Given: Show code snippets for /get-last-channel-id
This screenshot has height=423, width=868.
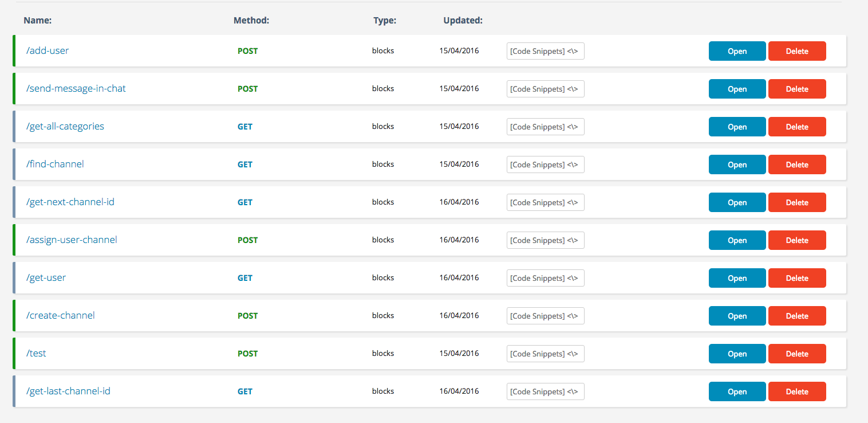Looking at the screenshot, I should click(545, 391).
